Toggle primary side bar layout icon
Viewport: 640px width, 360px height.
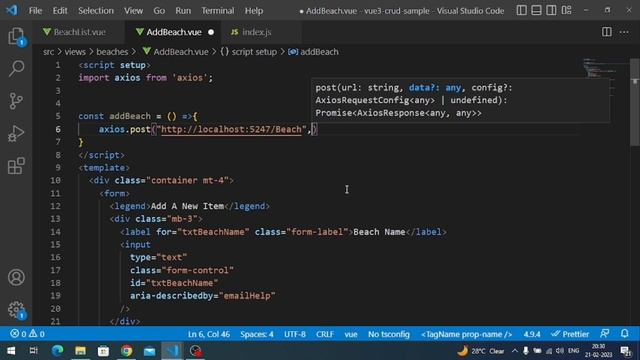[x=521, y=10]
